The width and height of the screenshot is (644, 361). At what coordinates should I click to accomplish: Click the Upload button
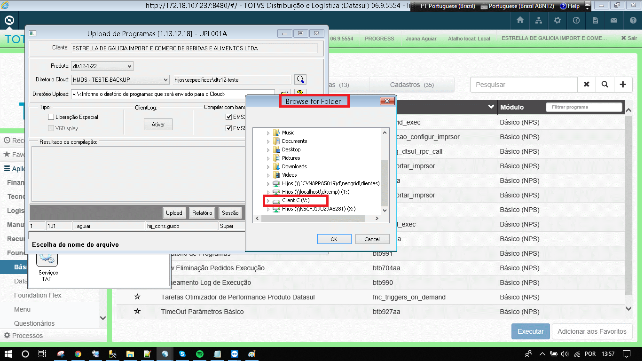(174, 213)
